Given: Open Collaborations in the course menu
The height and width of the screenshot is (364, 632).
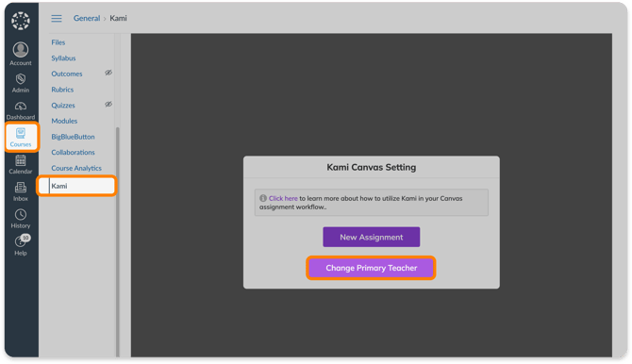Looking at the screenshot, I should 73,153.
